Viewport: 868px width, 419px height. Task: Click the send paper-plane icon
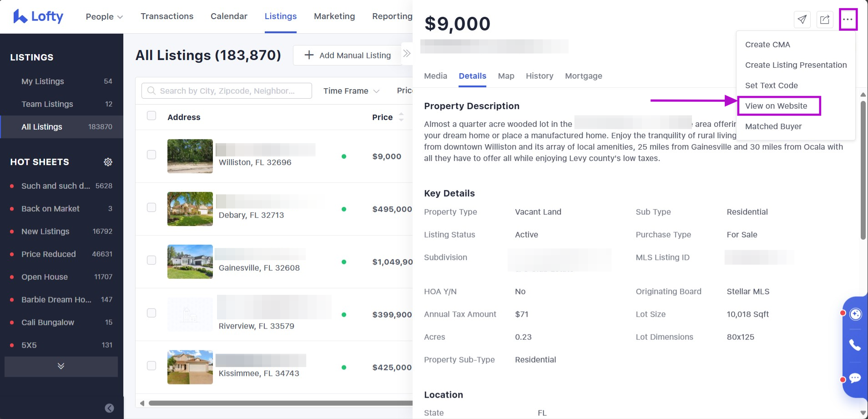(802, 20)
